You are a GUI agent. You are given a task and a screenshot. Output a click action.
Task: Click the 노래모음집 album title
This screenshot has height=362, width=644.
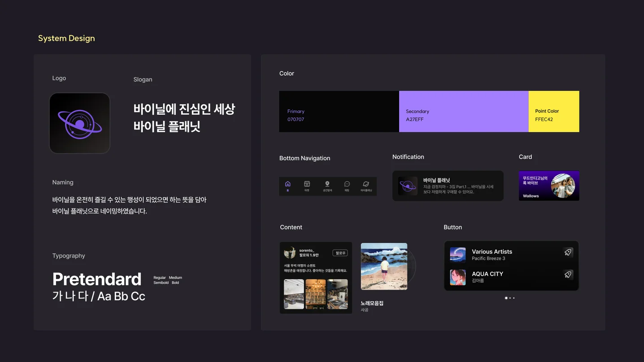[x=372, y=303]
